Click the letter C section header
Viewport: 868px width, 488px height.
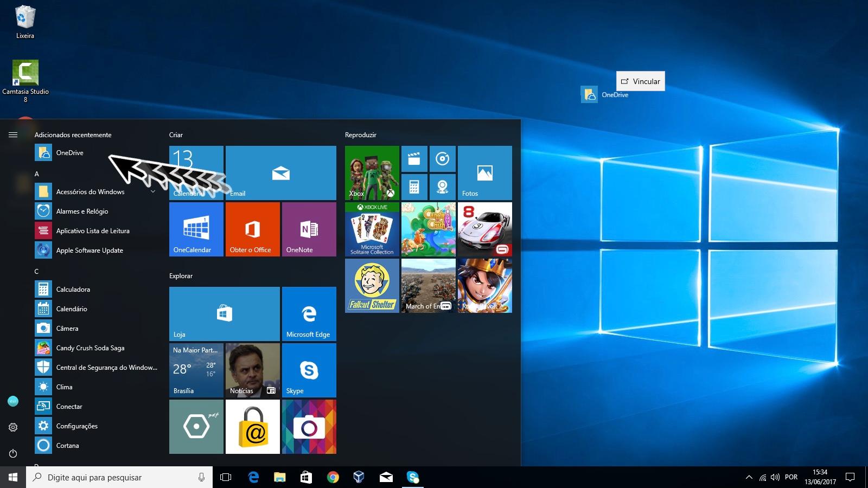37,272
